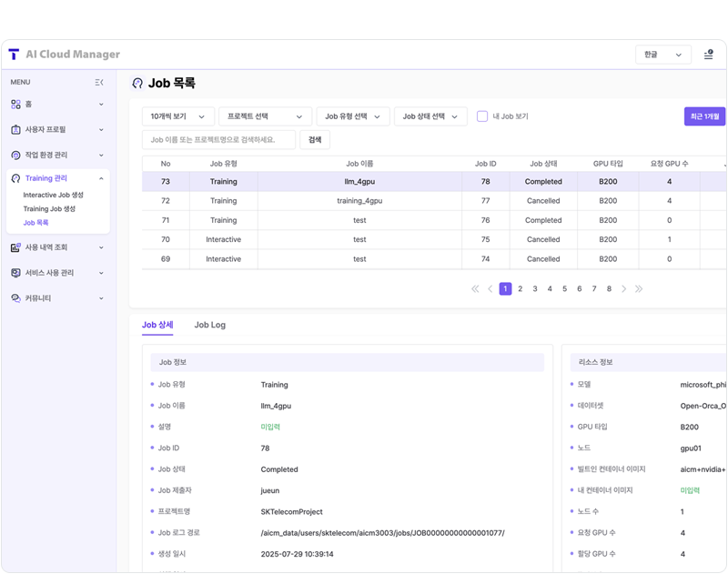
Task: Click the 서비스 사용 관리 icon
Action: [x=15, y=273]
